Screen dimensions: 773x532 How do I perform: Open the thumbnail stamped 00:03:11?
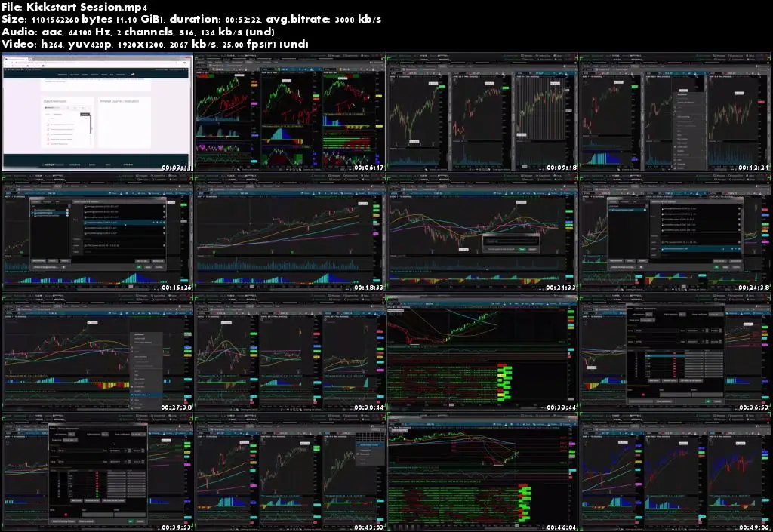97,112
